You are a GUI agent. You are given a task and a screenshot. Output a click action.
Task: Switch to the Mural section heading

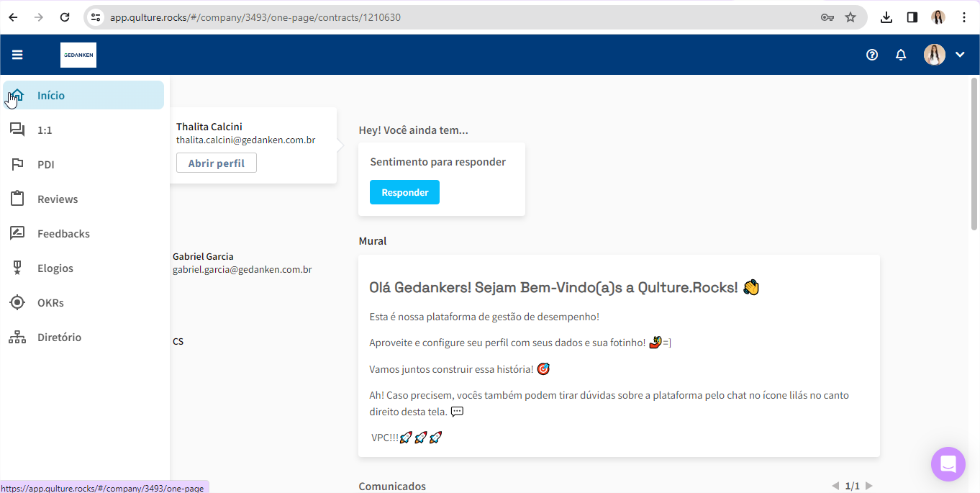point(373,240)
